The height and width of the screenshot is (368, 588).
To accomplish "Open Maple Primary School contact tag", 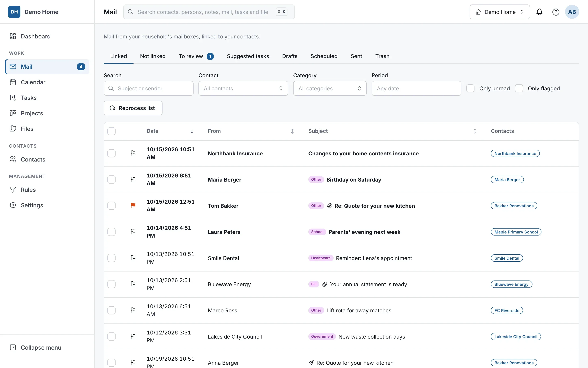I will pyautogui.click(x=516, y=232).
